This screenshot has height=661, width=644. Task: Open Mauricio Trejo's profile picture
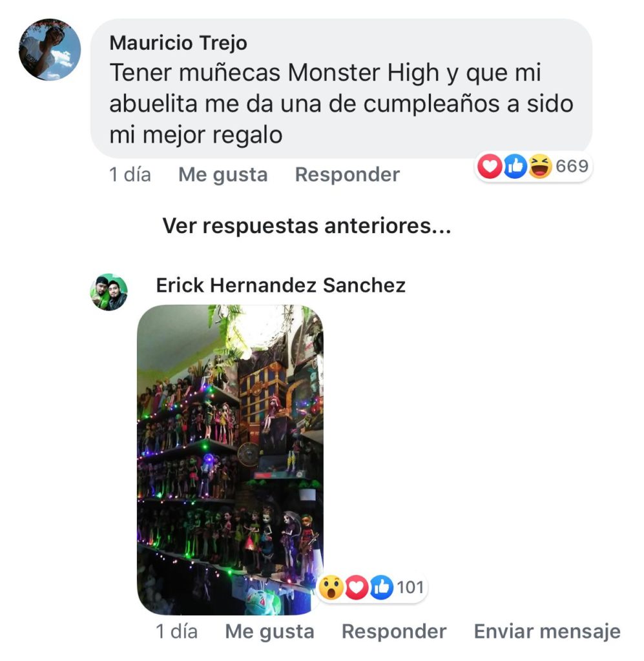50,49
